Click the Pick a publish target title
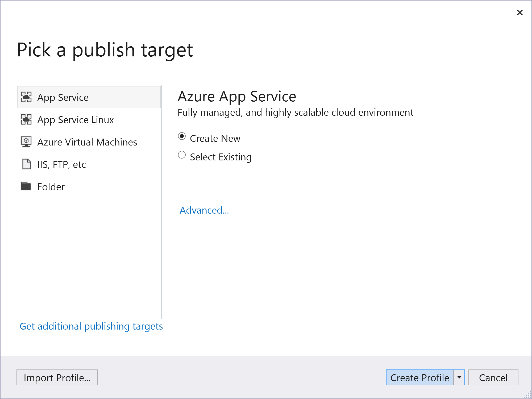The width and height of the screenshot is (532, 399). click(x=105, y=50)
